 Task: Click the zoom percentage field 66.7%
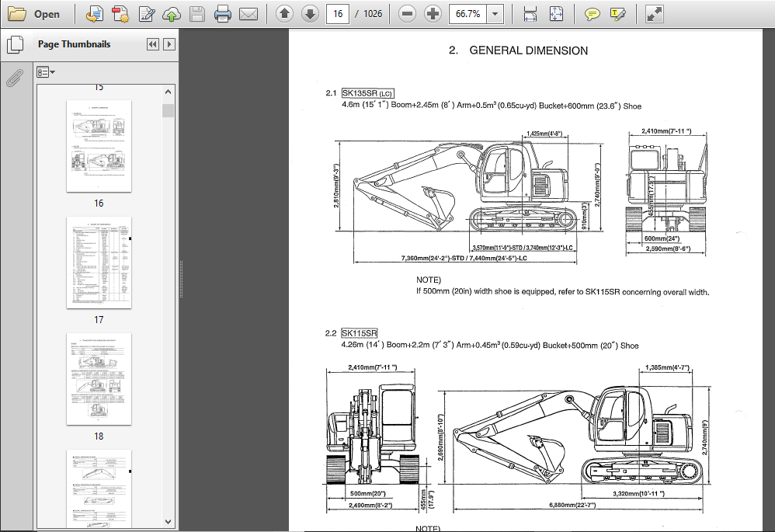467,14
